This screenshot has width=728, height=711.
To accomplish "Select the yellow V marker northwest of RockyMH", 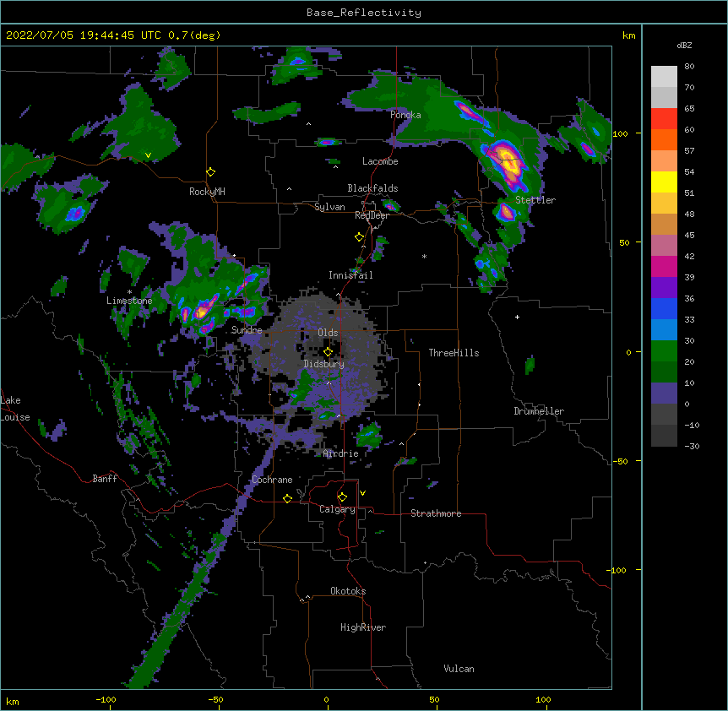I will click(x=148, y=155).
